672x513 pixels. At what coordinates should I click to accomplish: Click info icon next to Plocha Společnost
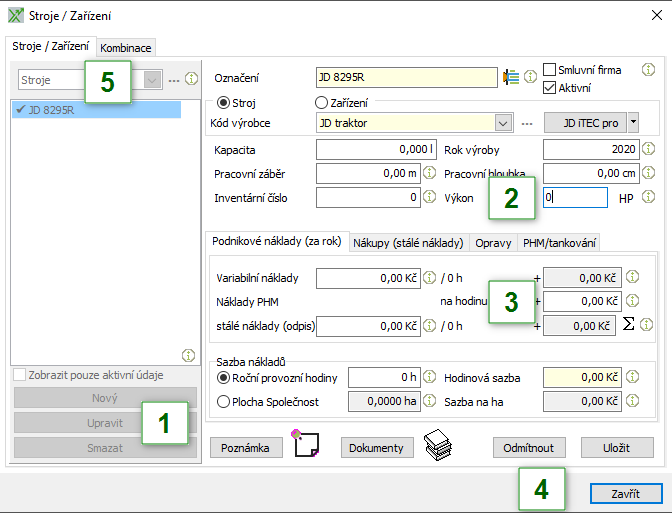tap(429, 401)
